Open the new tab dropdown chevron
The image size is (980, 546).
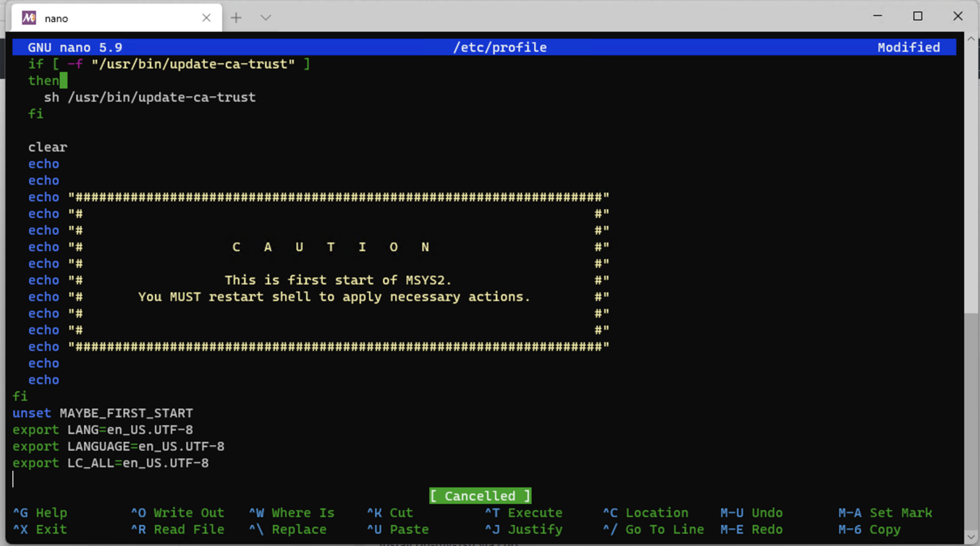coord(266,18)
